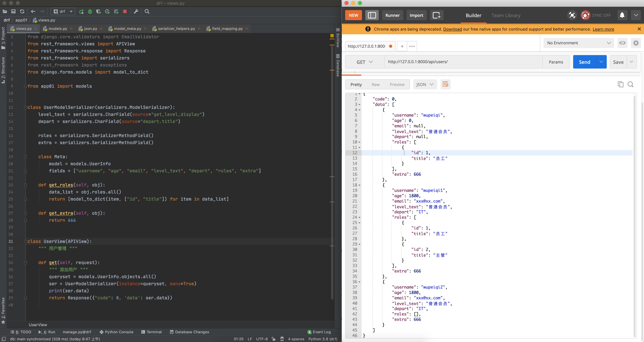Click the request URL input field

463,62
